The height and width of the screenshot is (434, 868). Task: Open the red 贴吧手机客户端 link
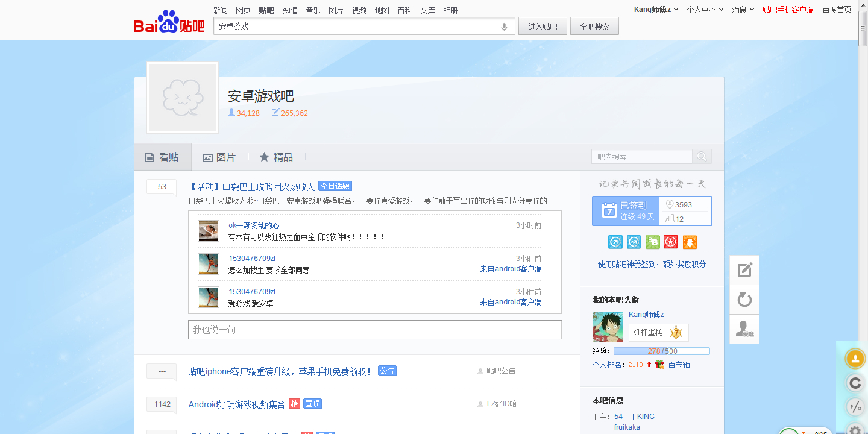pos(788,10)
